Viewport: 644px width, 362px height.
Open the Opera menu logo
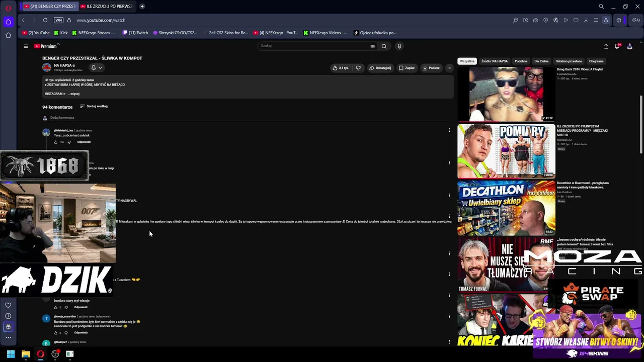point(8,8)
